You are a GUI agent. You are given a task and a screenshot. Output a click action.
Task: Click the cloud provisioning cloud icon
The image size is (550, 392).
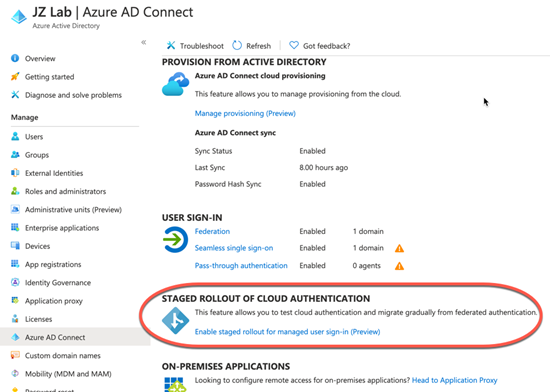[x=175, y=84]
